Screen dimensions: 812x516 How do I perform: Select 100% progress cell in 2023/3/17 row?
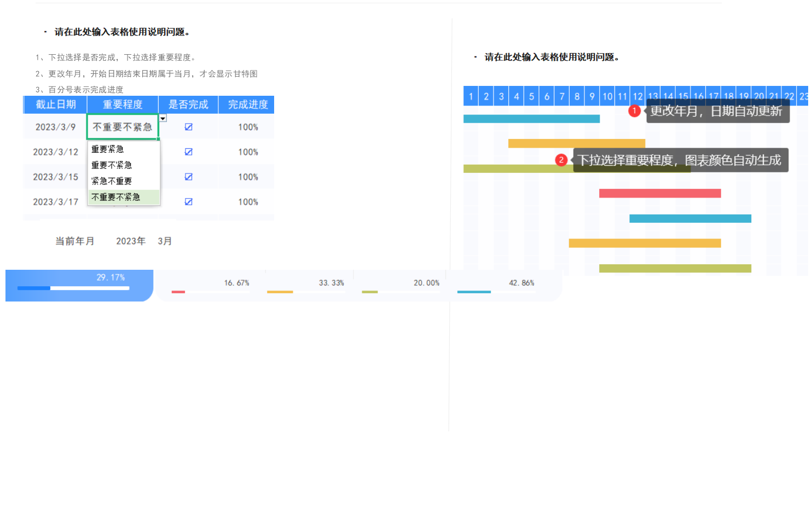(x=248, y=202)
